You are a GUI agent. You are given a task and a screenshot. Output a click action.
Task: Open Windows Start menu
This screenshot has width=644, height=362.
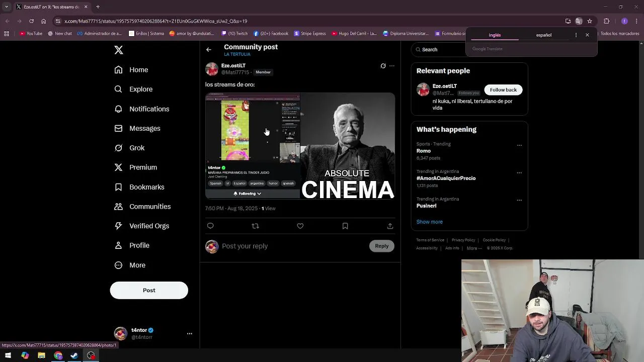click(8, 355)
